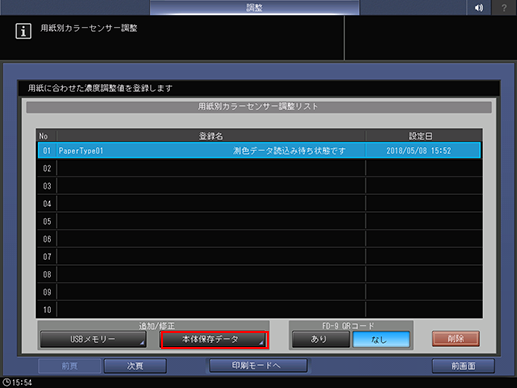Select empty row 07 in the list

point(259,256)
